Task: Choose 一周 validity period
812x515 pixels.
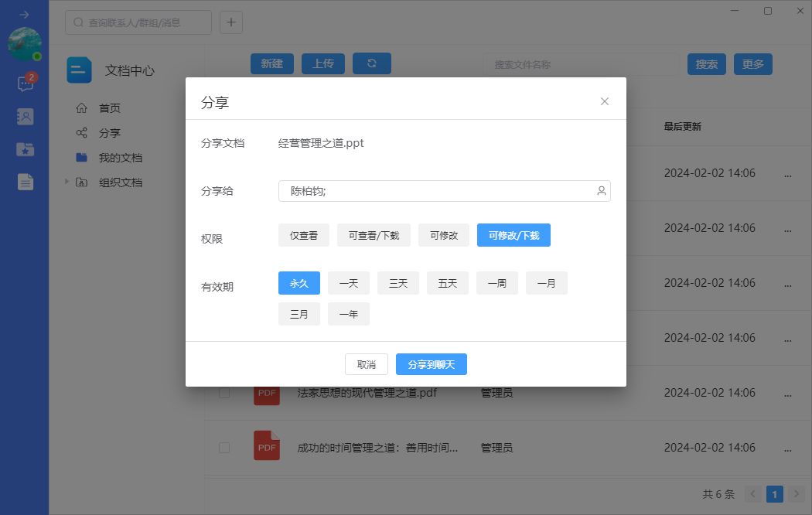Action: click(x=497, y=283)
